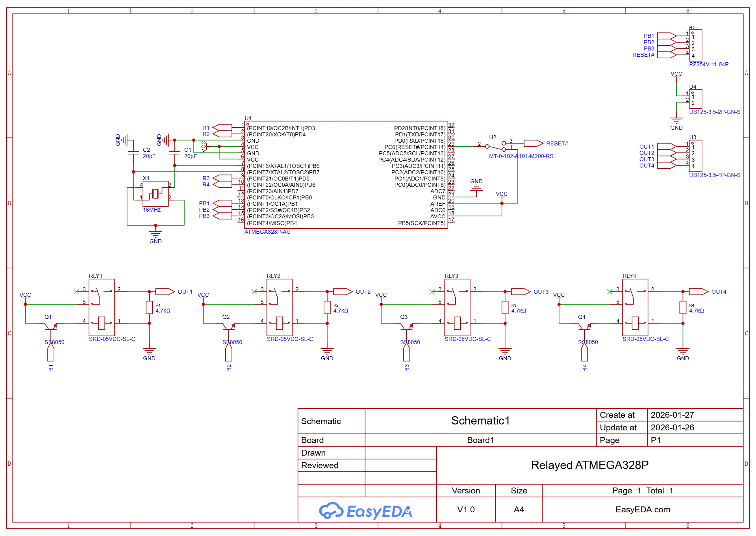
Task: Select the R4 4.7kΩ resistor symbol
Action: [683, 307]
